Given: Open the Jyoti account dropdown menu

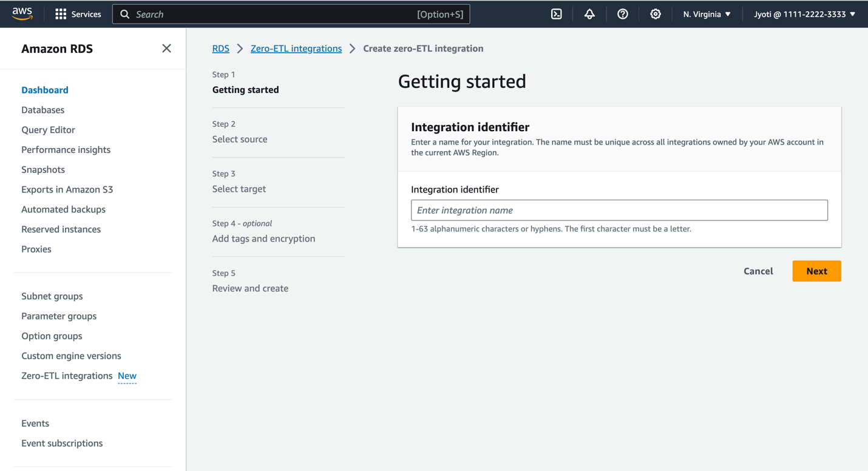Looking at the screenshot, I should pyautogui.click(x=805, y=14).
